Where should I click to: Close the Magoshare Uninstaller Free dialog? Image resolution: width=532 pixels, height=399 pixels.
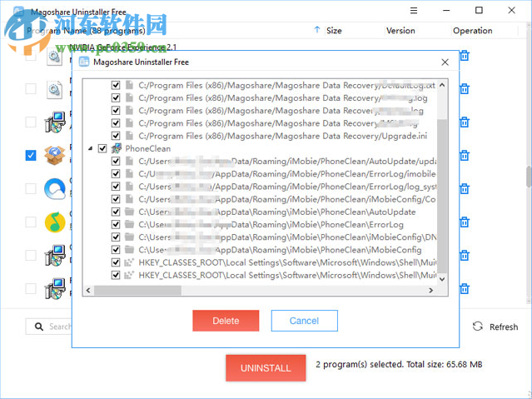tap(445, 62)
